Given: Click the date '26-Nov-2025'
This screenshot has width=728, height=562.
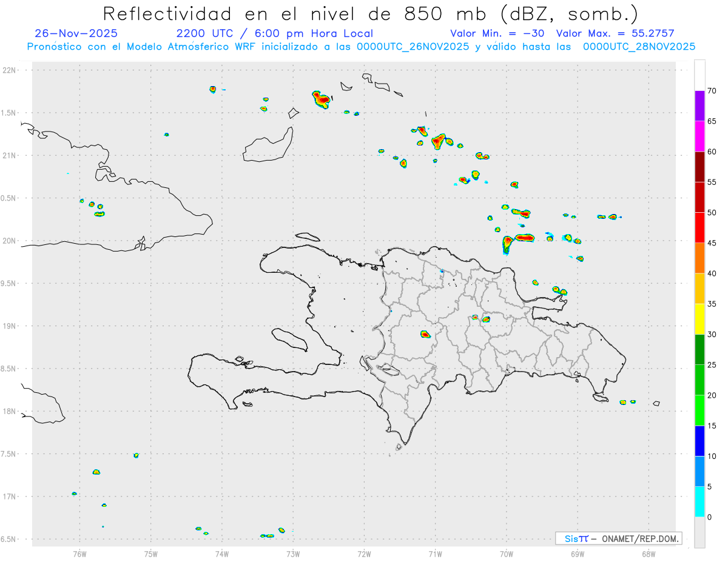Looking at the screenshot, I should click(x=76, y=33).
